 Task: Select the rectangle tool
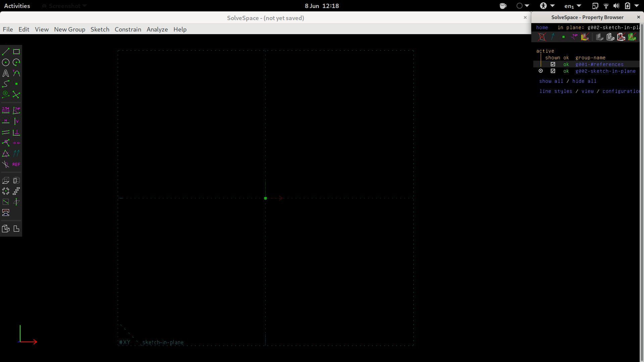click(x=16, y=51)
